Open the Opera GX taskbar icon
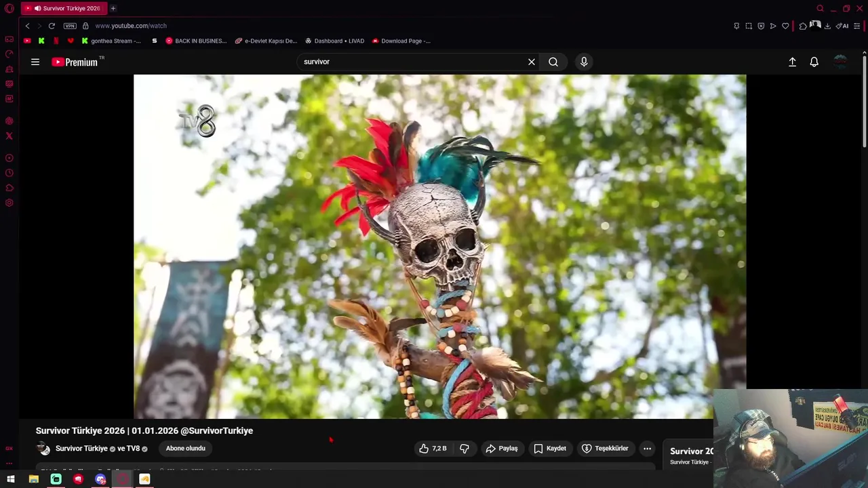Image resolution: width=868 pixels, height=488 pixels. 122,479
